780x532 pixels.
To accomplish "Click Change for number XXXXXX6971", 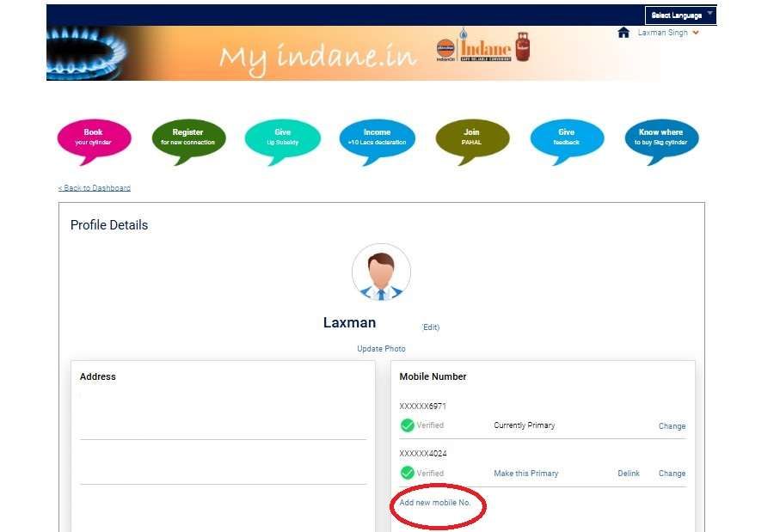I will 672,426.
